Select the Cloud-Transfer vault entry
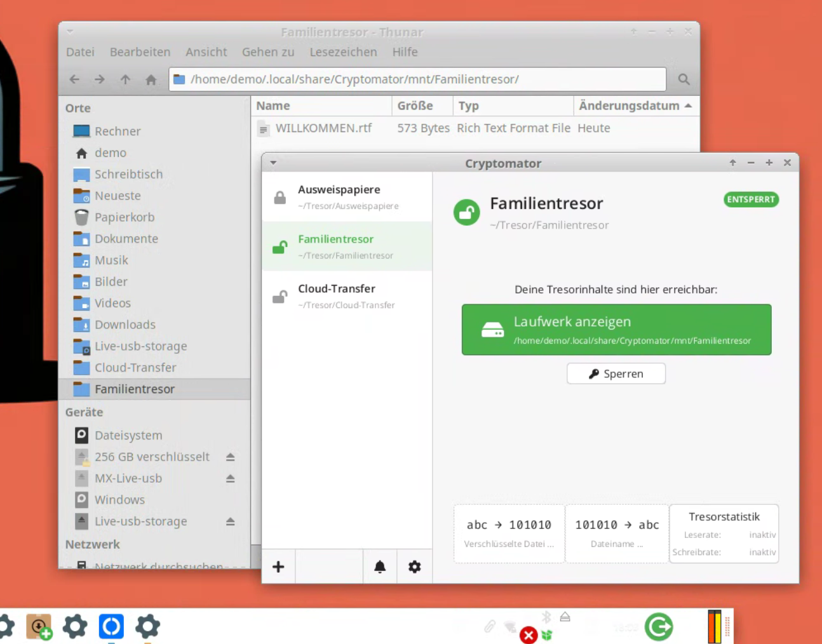Viewport: 822px width, 644px height. (x=347, y=296)
